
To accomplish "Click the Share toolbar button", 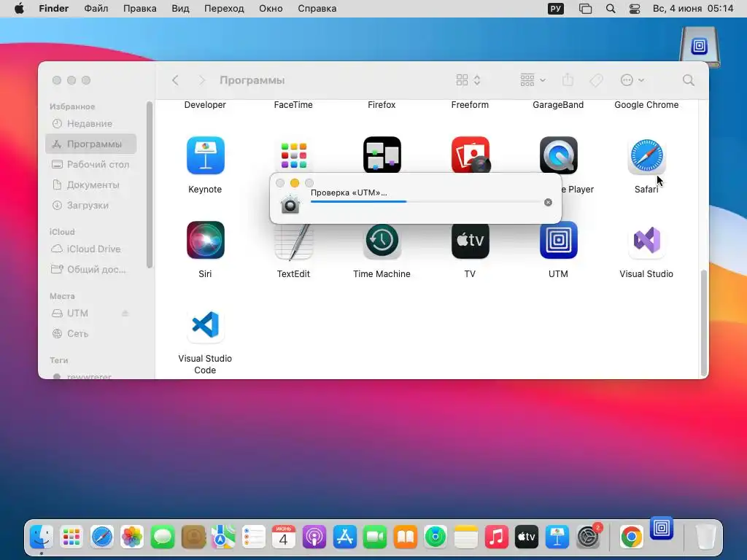I will click(x=568, y=80).
